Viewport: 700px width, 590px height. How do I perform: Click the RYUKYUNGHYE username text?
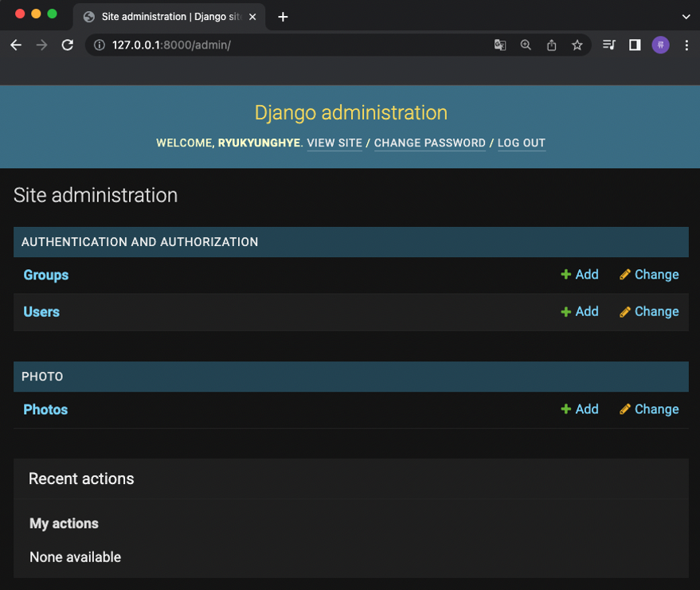click(x=259, y=143)
